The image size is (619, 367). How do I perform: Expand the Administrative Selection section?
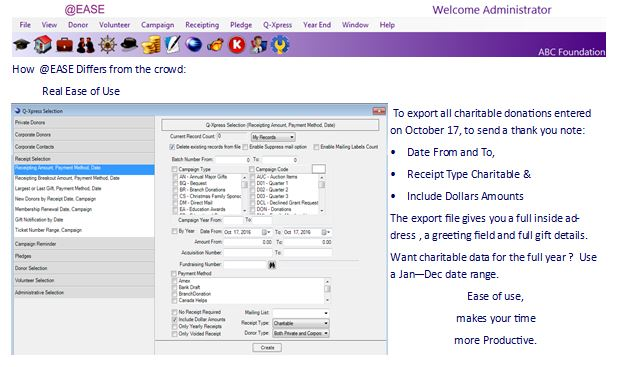(x=84, y=292)
